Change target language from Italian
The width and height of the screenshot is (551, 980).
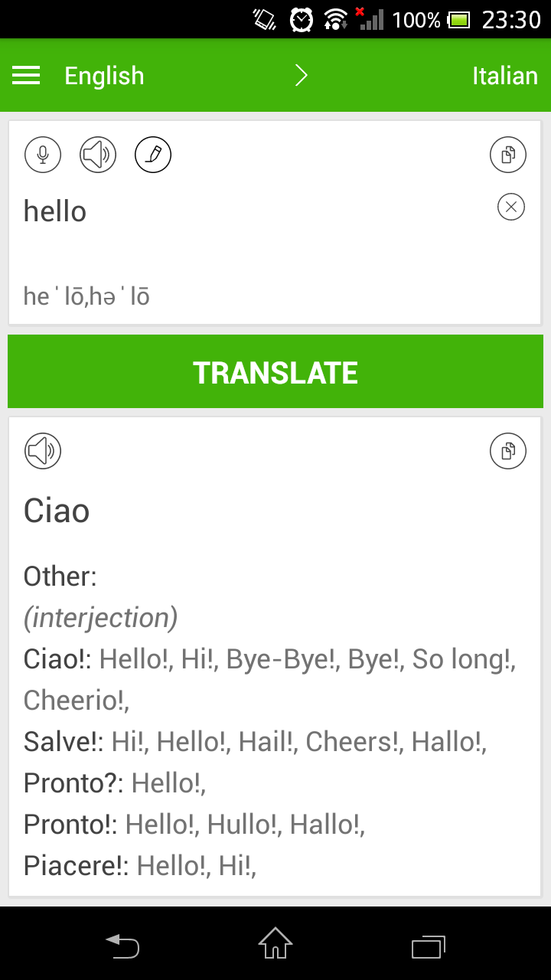coord(504,75)
